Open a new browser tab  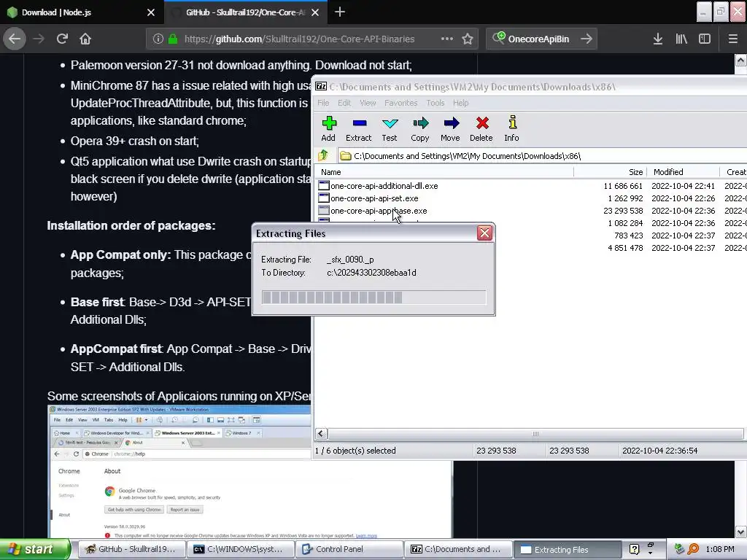tap(340, 12)
